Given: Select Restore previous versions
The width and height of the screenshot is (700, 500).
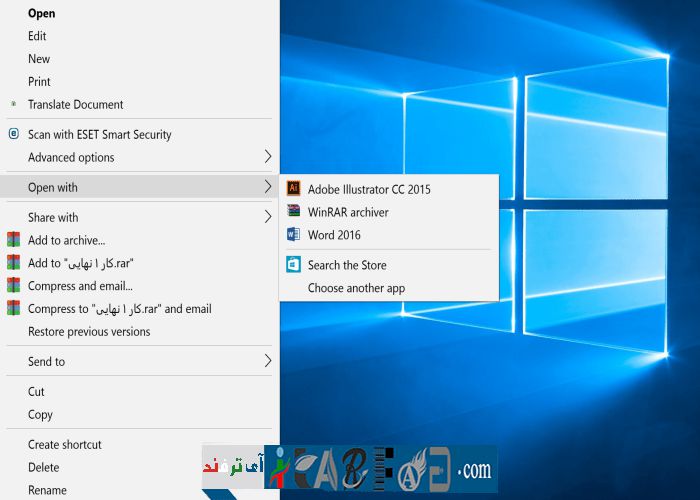Looking at the screenshot, I should pos(89,332).
